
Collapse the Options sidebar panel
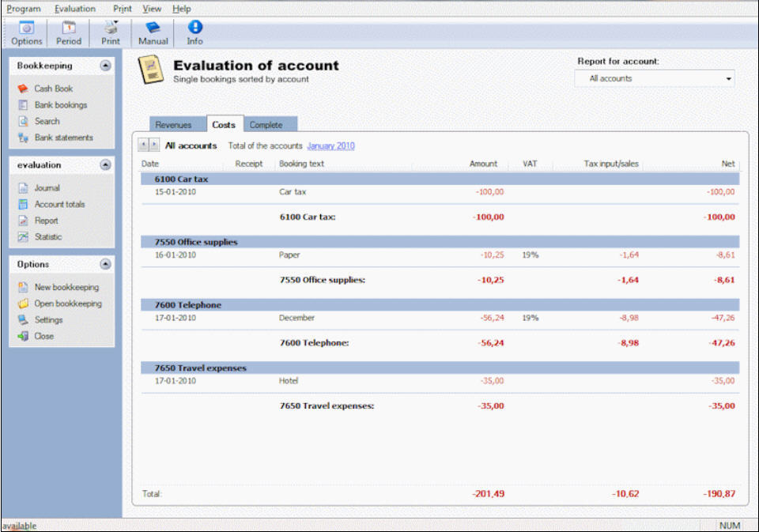(106, 264)
